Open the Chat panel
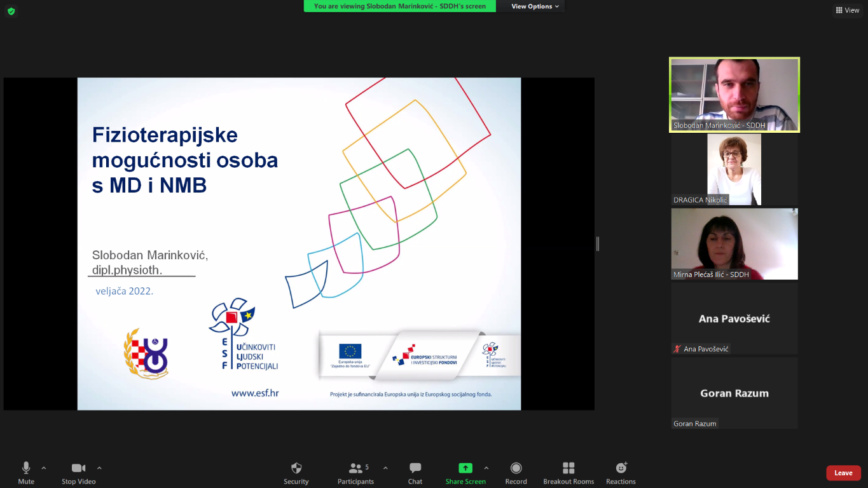This screenshot has height=488, width=868. point(415,468)
